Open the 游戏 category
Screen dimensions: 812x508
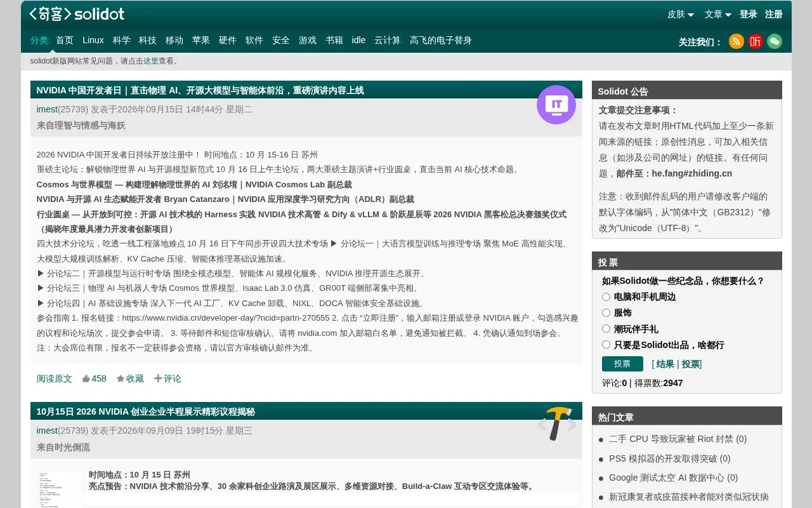coord(308,40)
